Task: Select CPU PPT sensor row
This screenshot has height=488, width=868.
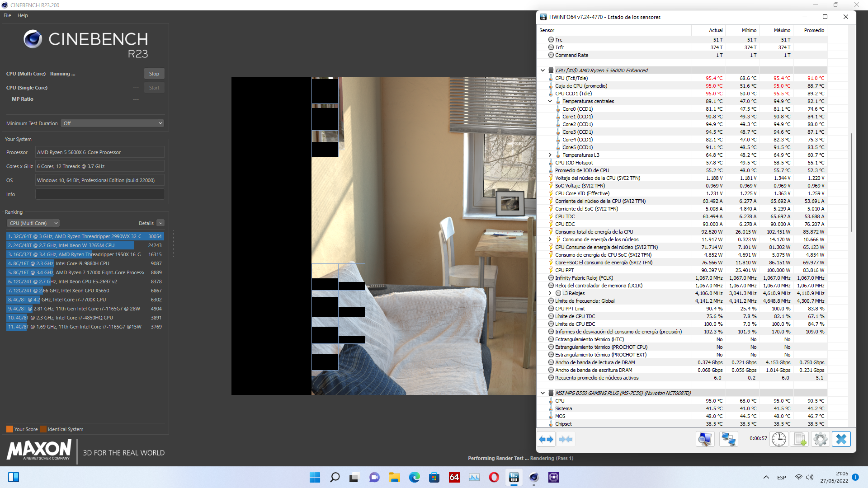Action: 682,270
